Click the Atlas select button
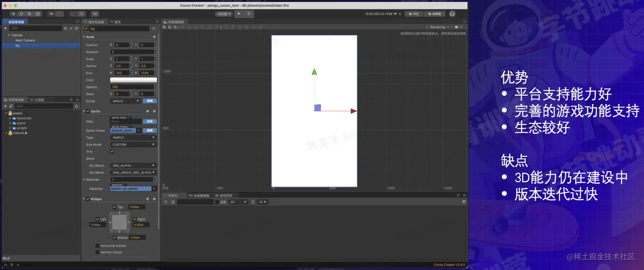The image size is (644, 270). (150, 121)
